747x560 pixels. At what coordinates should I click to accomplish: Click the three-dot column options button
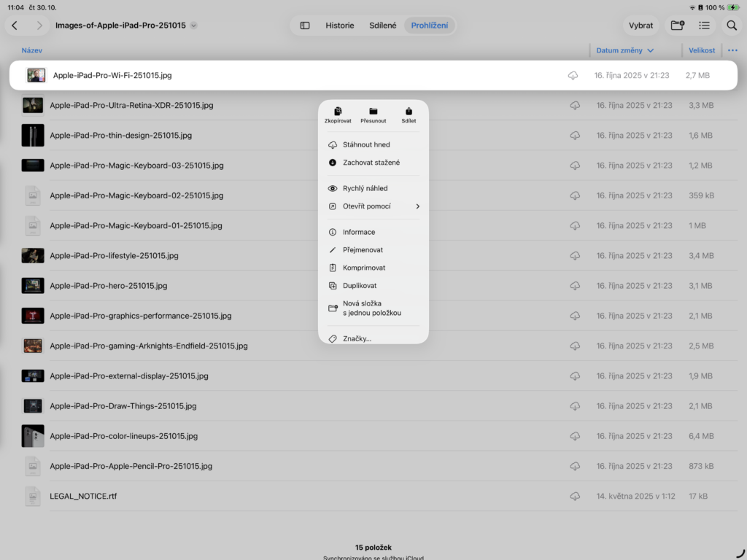coord(732,50)
